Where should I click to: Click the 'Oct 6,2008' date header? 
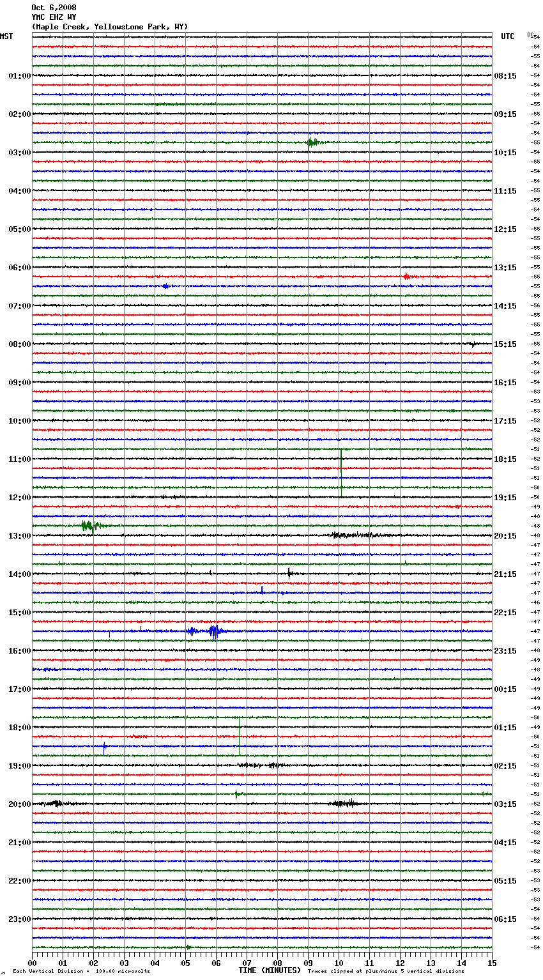tap(54, 8)
